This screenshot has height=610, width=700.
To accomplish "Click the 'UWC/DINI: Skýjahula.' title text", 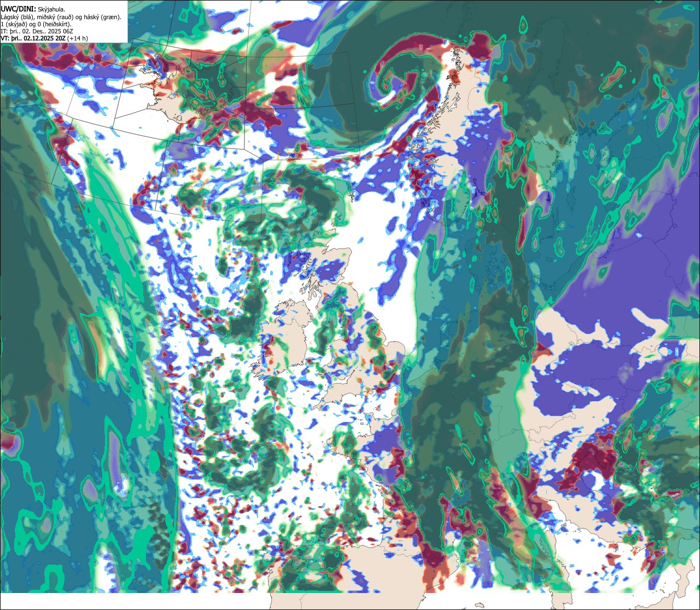I will point(33,9).
